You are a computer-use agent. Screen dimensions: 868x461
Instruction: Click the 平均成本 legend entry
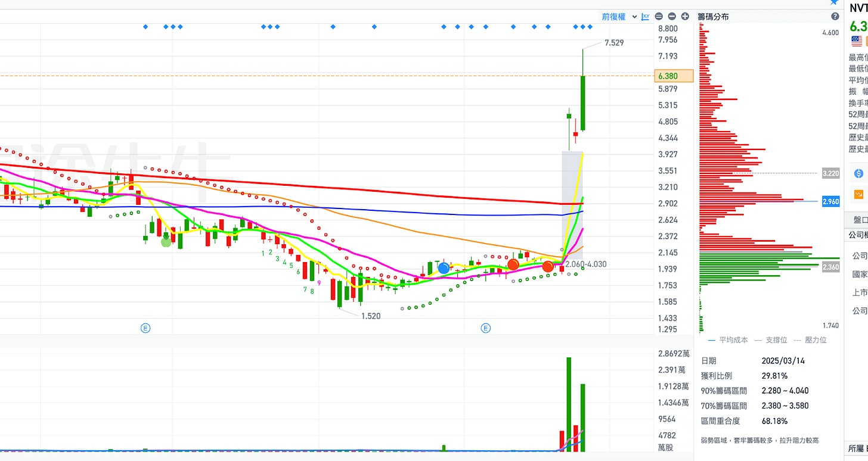[x=727, y=340]
